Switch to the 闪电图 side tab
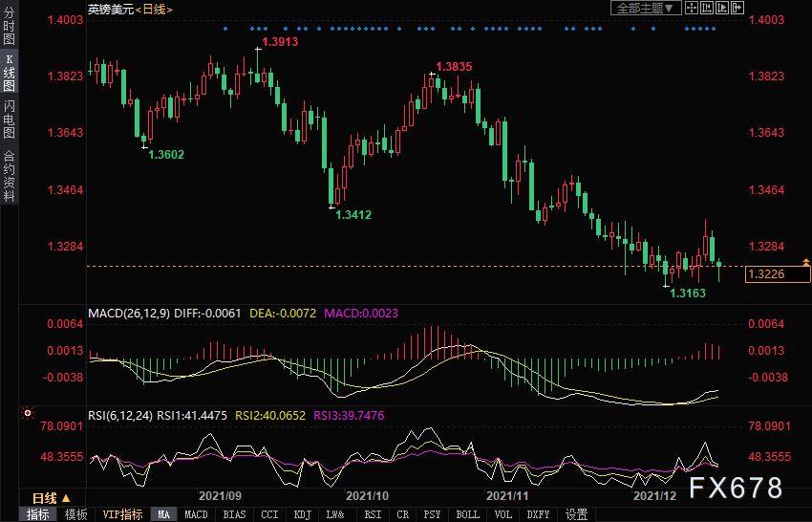Viewport: 812px width, 522px height. pos(9,119)
